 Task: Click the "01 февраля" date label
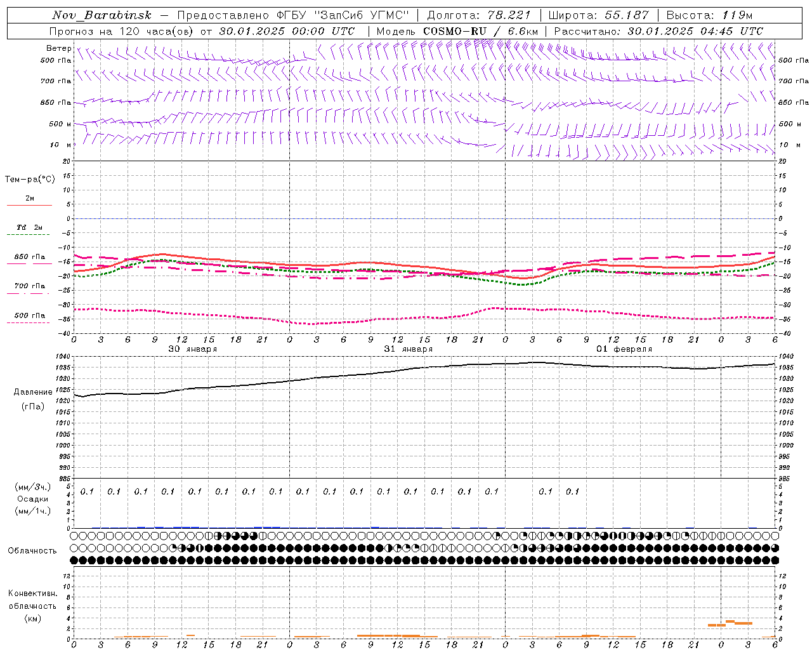pos(624,349)
